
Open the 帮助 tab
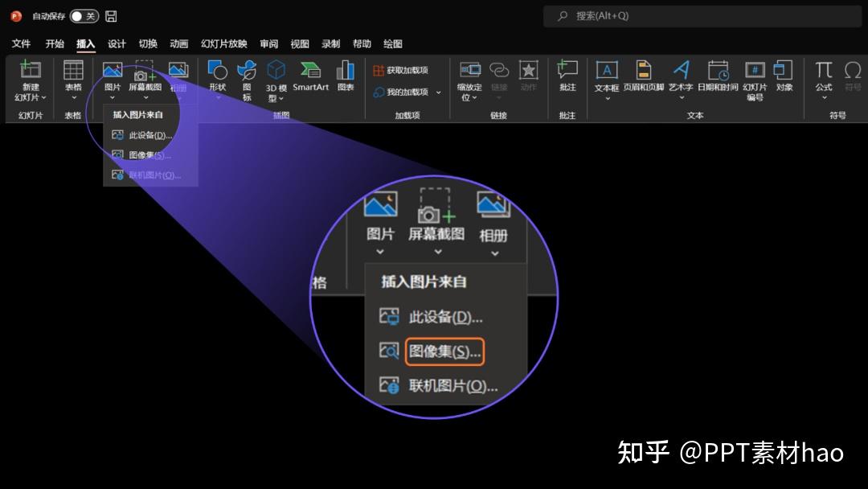362,43
